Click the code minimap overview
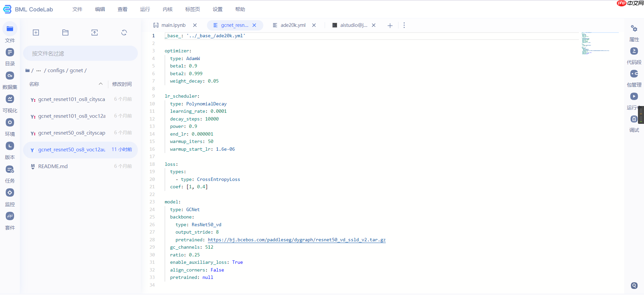Screen dimensions: 644x295 595,44
